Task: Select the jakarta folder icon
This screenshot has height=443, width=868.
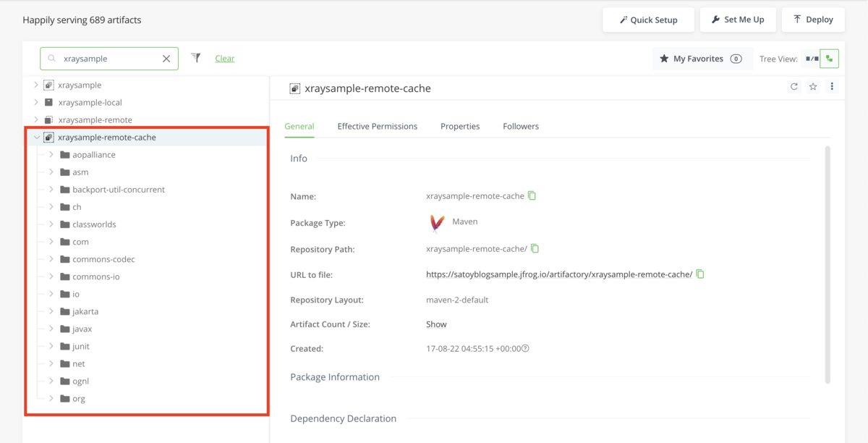Action: point(65,311)
